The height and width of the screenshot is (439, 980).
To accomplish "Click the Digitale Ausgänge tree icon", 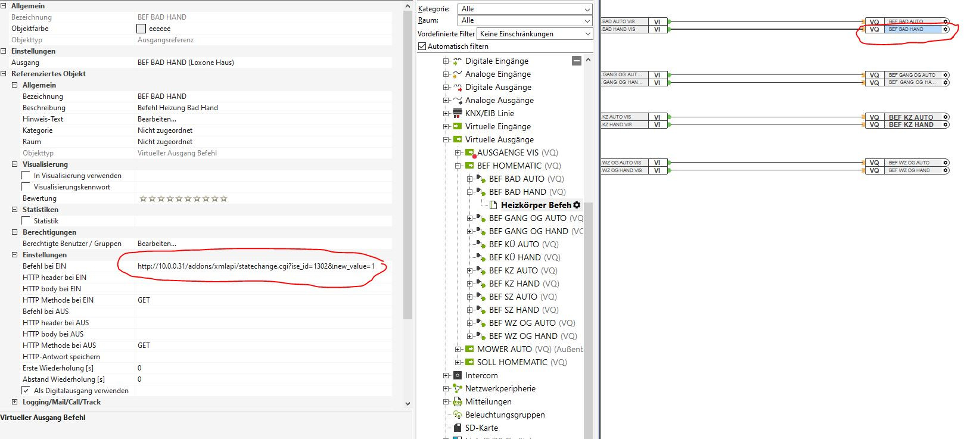I will point(458,87).
